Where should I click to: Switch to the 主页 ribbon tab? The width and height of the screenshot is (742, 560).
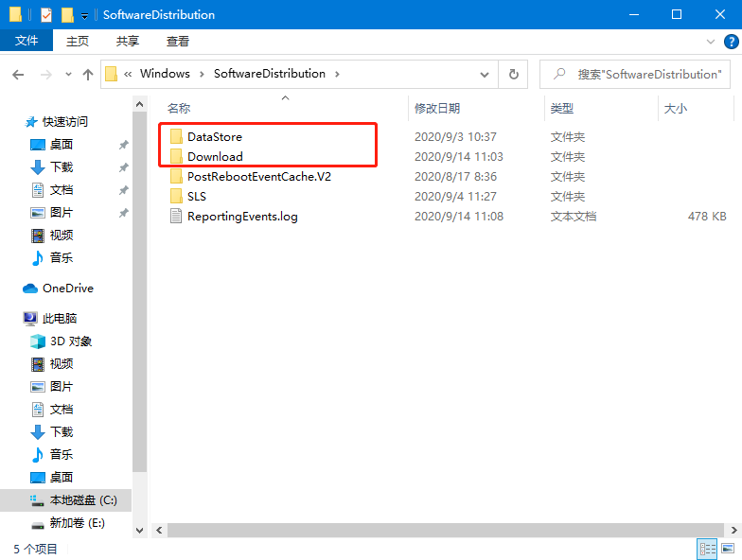pos(78,42)
